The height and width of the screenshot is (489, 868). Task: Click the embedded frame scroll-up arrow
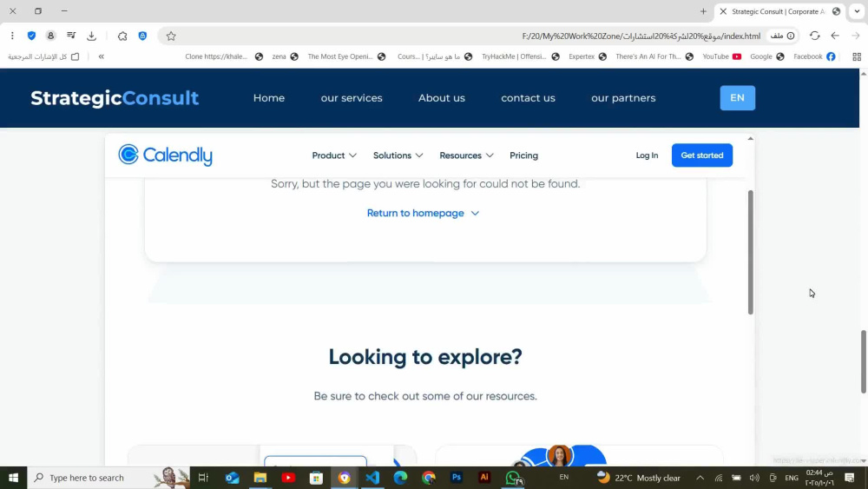pyautogui.click(x=751, y=138)
